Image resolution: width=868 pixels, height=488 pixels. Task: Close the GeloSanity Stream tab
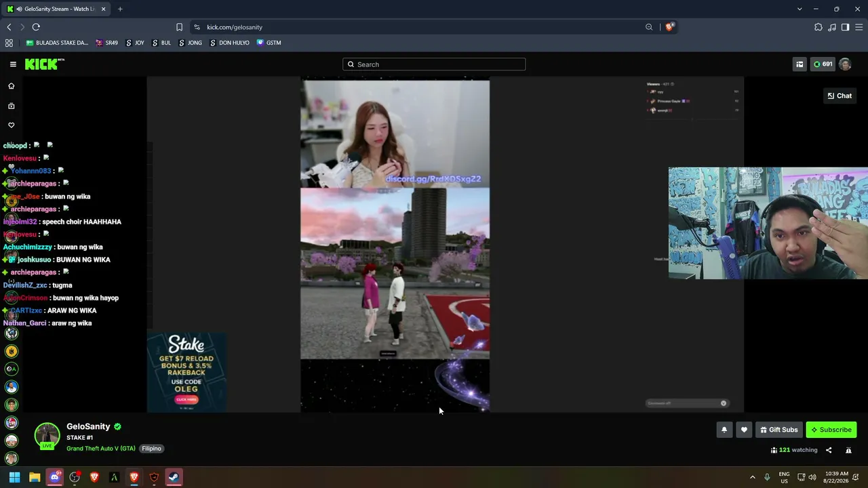click(x=102, y=9)
